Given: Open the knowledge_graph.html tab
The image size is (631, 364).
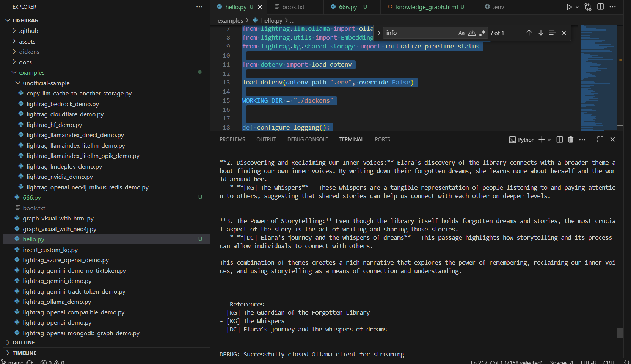Looking at the screenshot, I should pyautogui.click(x=427, y=7).
